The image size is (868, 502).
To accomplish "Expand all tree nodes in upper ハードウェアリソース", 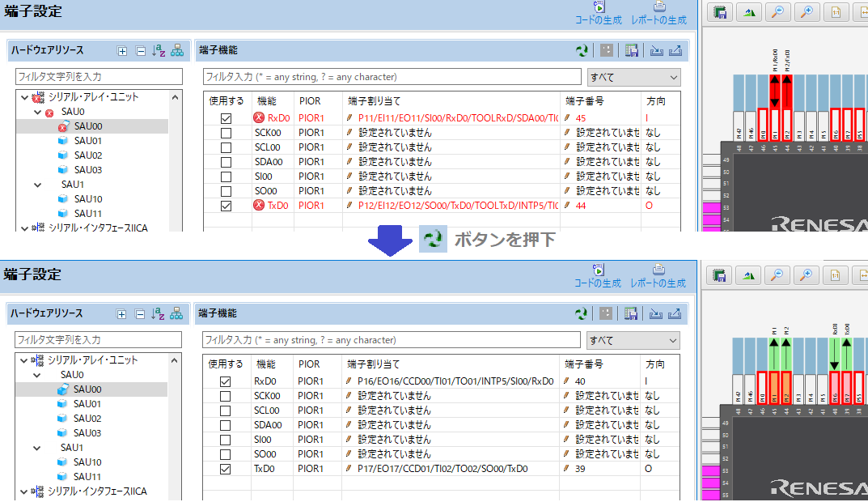I will pyautogui.click(x=123, y=51).
